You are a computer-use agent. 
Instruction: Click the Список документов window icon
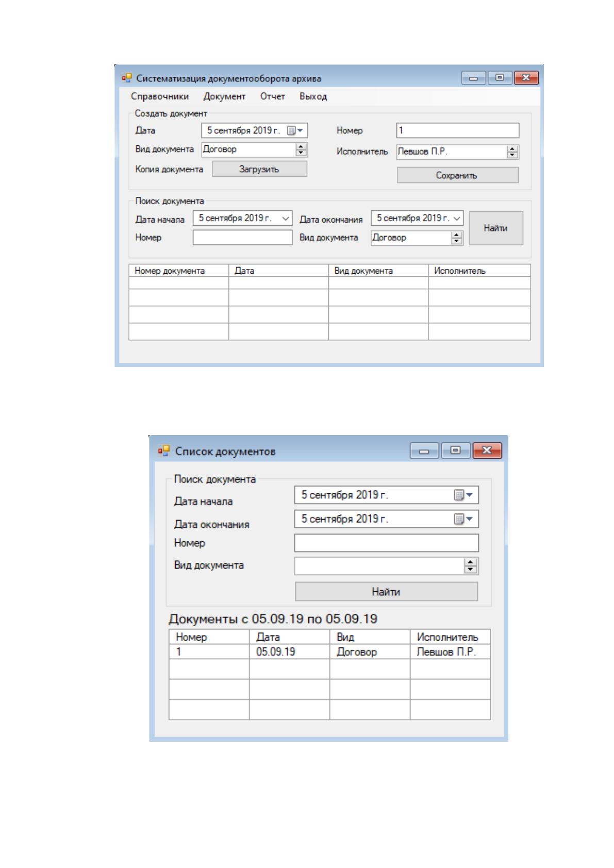click(x=164, y=451)
